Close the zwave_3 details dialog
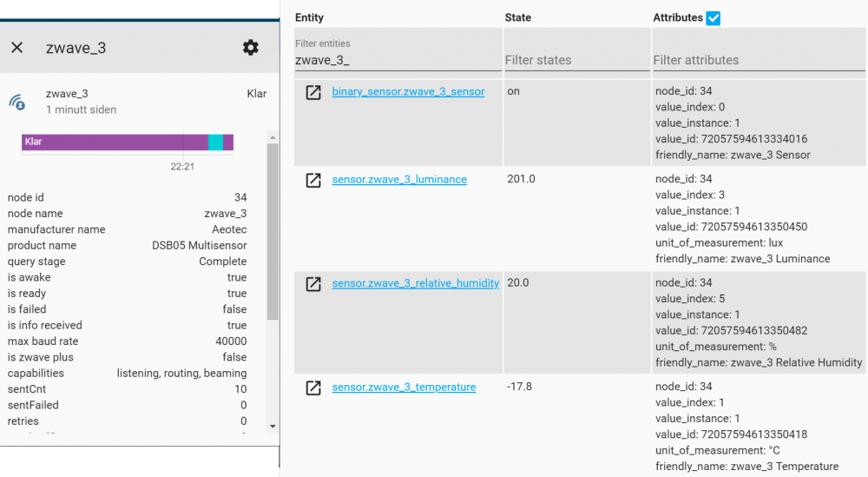 click(x=16, y=48)
